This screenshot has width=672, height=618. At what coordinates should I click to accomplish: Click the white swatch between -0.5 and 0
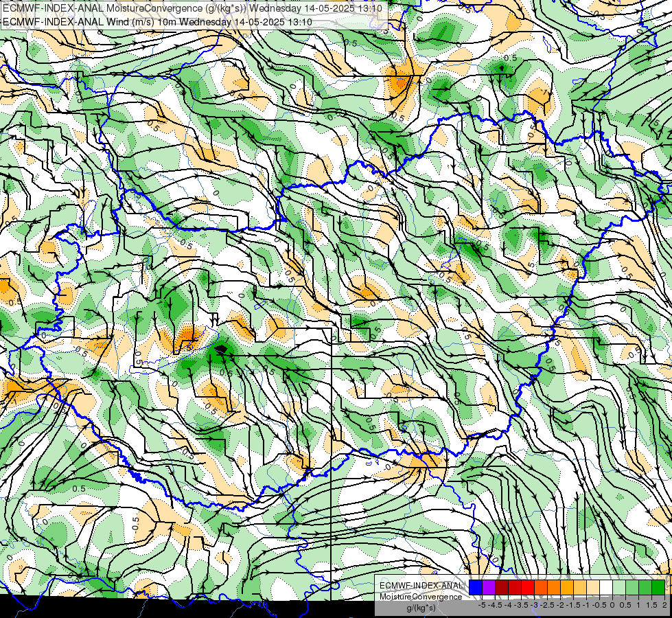tap(606, 587)
